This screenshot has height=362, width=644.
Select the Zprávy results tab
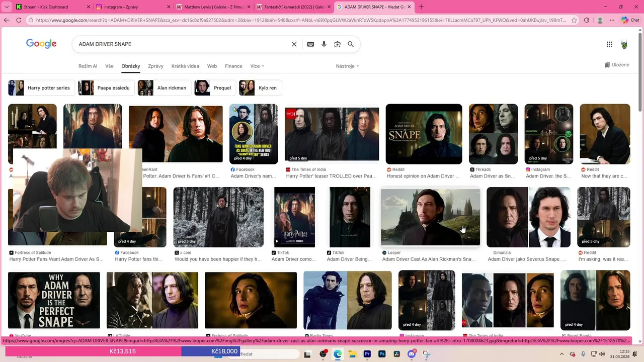[155, 66]
